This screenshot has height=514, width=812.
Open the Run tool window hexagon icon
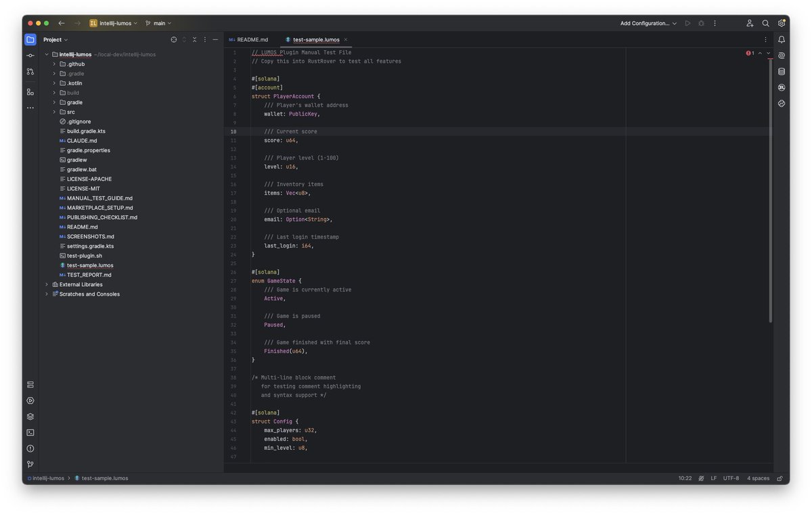[30, 400]
